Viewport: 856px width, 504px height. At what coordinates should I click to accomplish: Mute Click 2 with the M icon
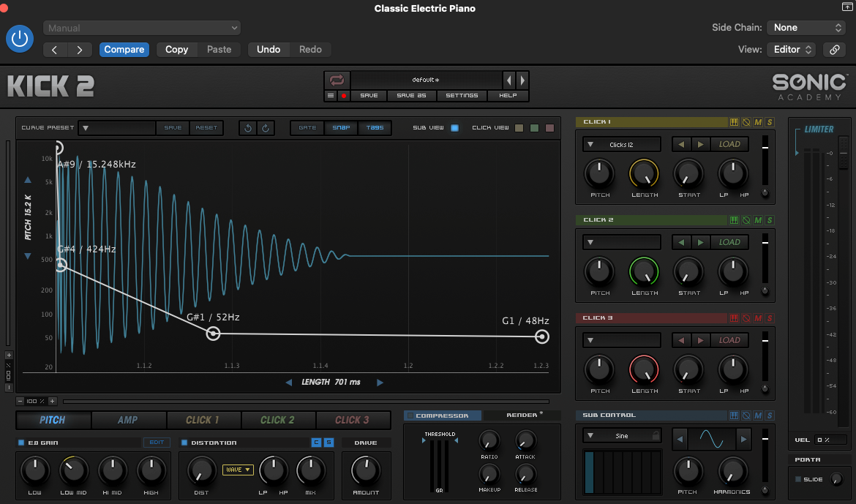758,220
